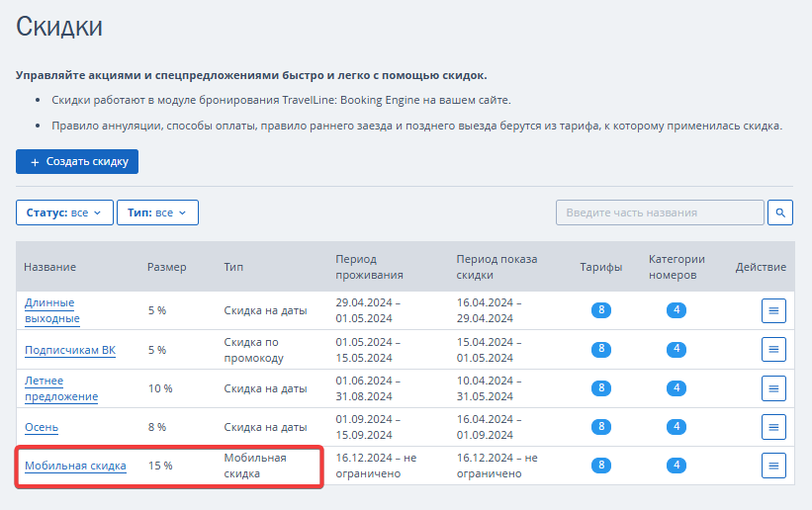Expand the Тип: все filter dropdown
This screenshot has width=812, height=510.
[157, 212]
